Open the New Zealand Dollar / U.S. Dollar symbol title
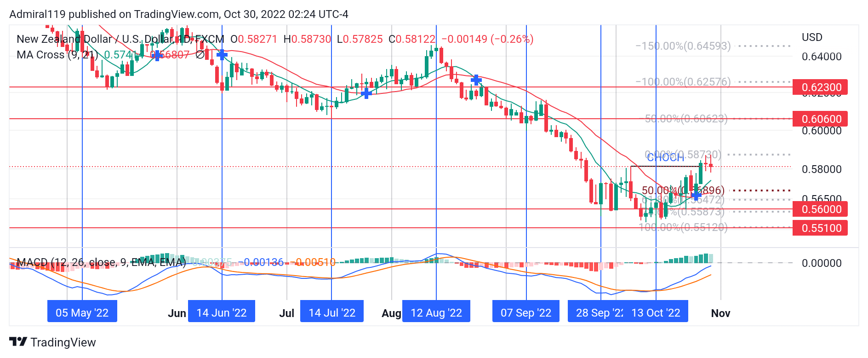The width and height of the screenshot is (868, 358). pyautogui.click(x=120, y=39)
